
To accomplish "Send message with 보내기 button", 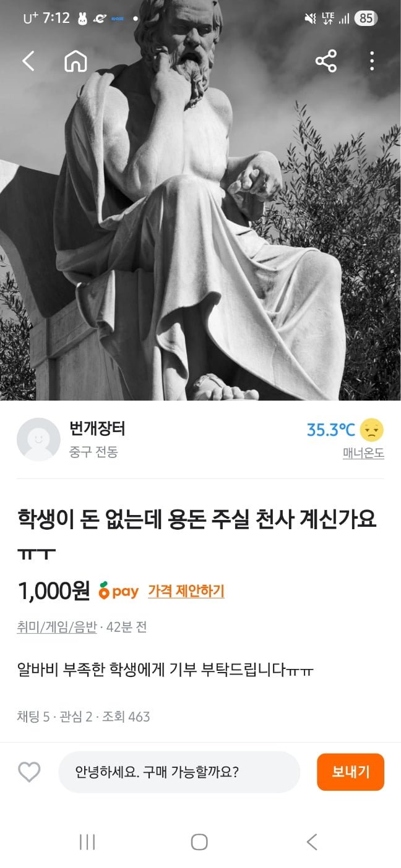I will click(350, 772).
